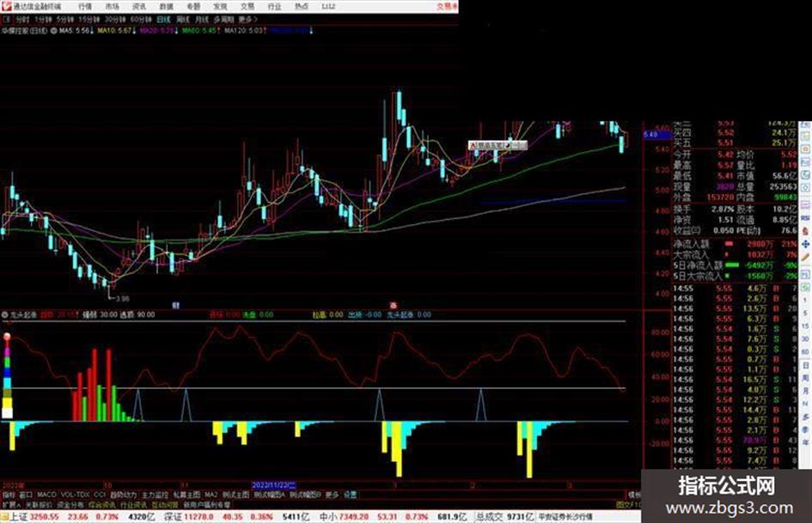Select the pencil drawing tool in the right toolbar
The height and width of the screenshot is (523, 812).
click(x=805, y=258)
